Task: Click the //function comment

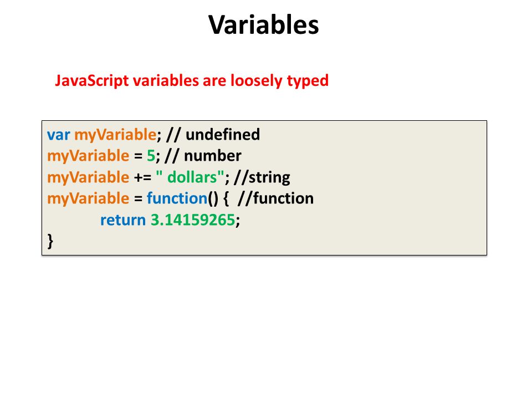Action: pyautogui.click(x=275, y=198)
